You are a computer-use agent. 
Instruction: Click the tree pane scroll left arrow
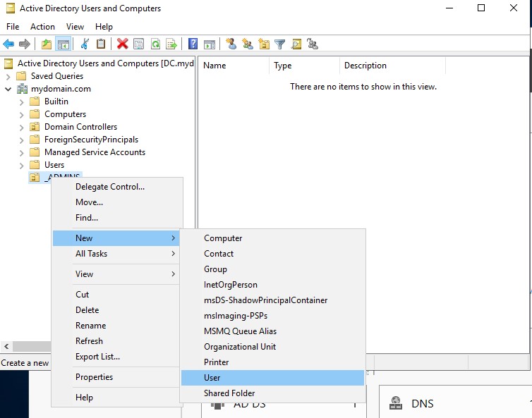click(6, 347)
